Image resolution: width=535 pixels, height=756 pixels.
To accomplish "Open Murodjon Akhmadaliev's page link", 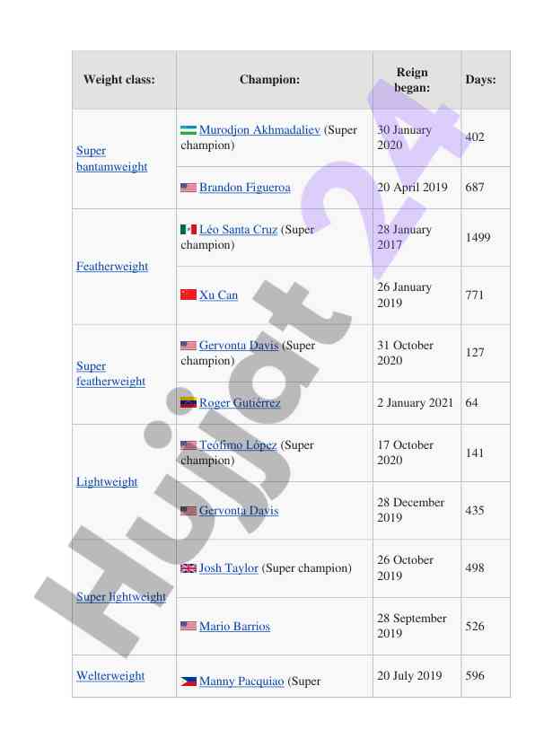I will click(x=259, y=129).
